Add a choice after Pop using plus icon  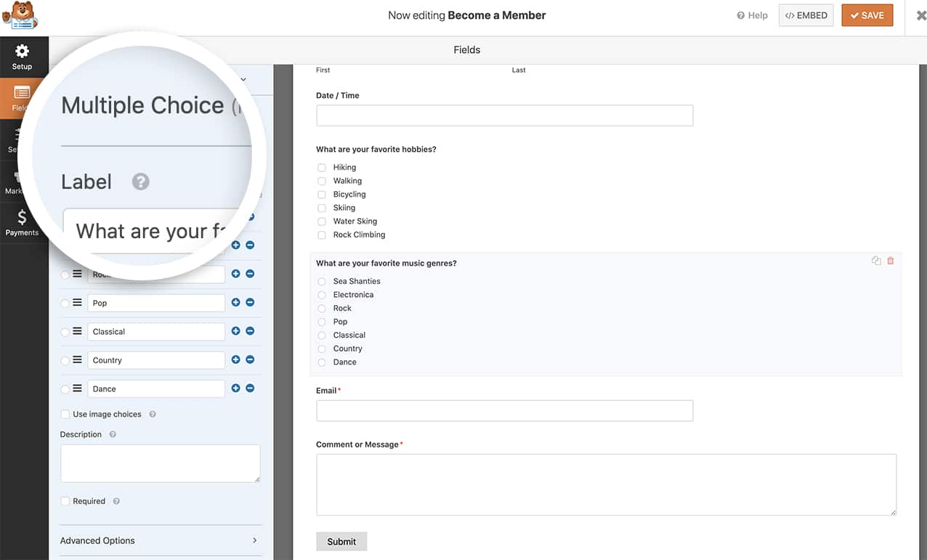[235, 302]
